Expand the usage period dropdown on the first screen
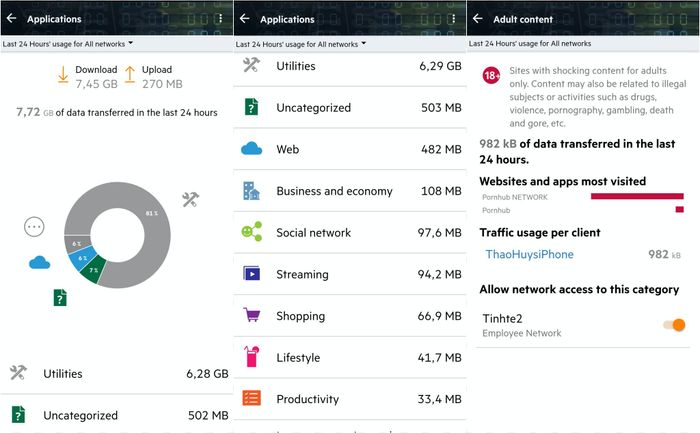This screenshot has width=700, height=433. (68, 44)
